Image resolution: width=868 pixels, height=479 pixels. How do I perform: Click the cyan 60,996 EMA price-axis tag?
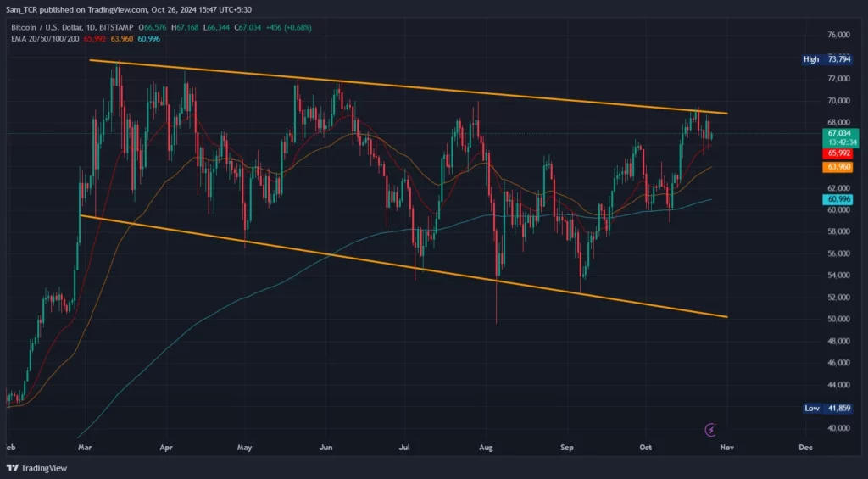pos(838,199)
